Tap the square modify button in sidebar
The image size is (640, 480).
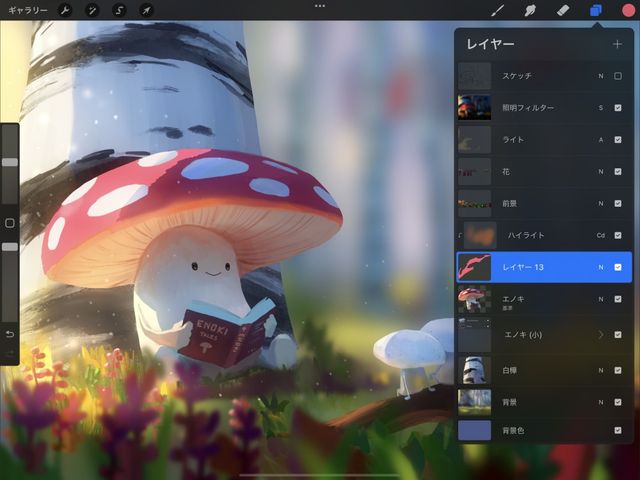(x=10, y=223)
